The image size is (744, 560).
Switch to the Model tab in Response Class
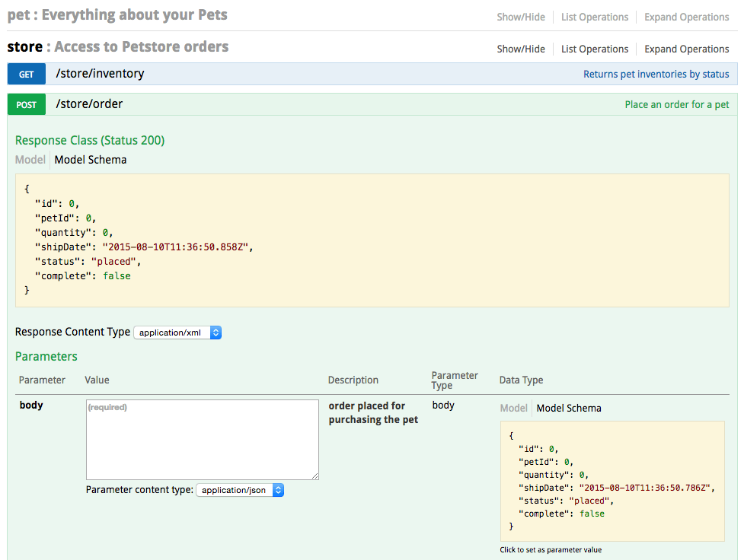30,160
